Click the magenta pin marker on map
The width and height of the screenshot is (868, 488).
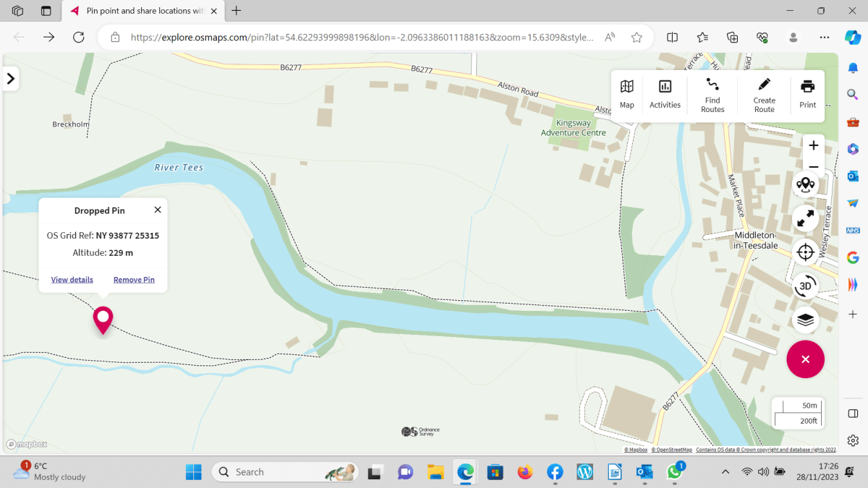point(103,318)
